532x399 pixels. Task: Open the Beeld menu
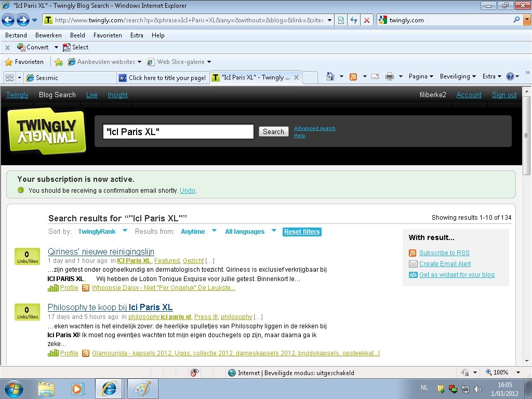[78, 35]
